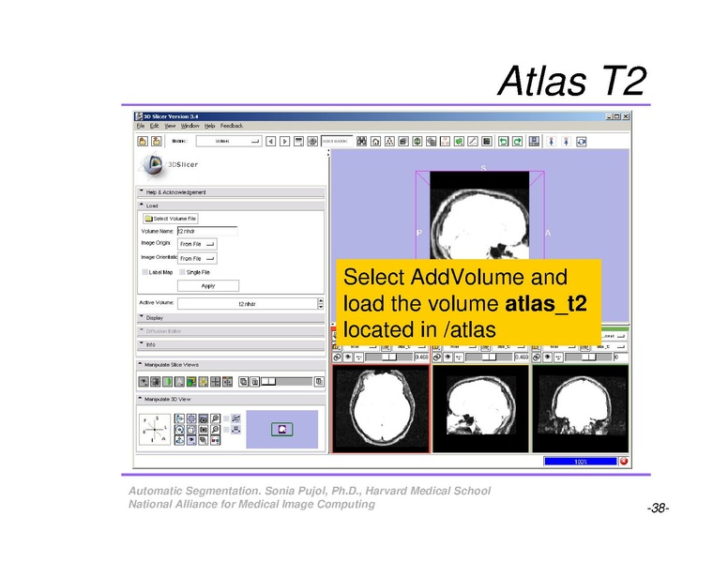Toggle green slice visibility eye icon

pos(548,358)
